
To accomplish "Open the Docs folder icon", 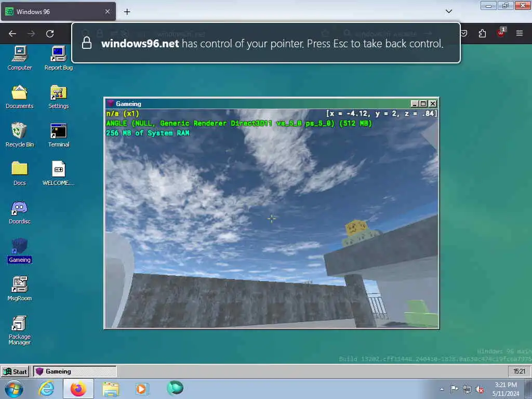I will pyautogui.click(x=20, y=174).
